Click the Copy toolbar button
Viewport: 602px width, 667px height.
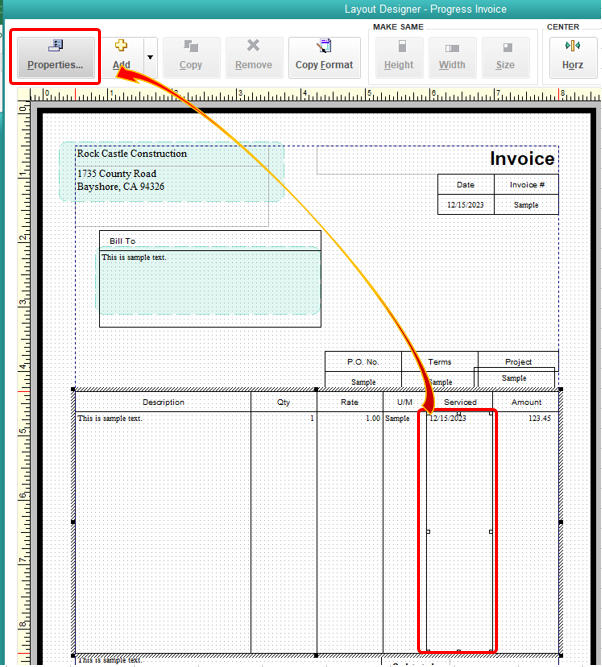(x=191, y=57)
